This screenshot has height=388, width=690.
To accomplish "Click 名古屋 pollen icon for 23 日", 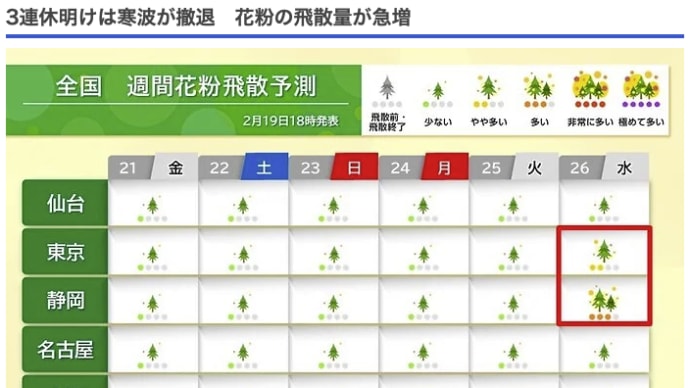I will (333, 355).
